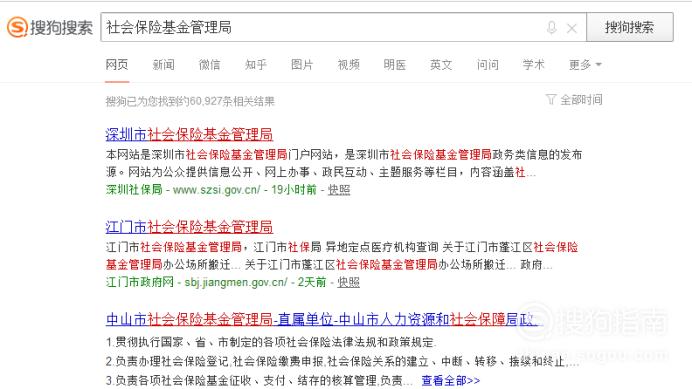Switch to the 新闻 tab
692x389 pixels.
164,65
